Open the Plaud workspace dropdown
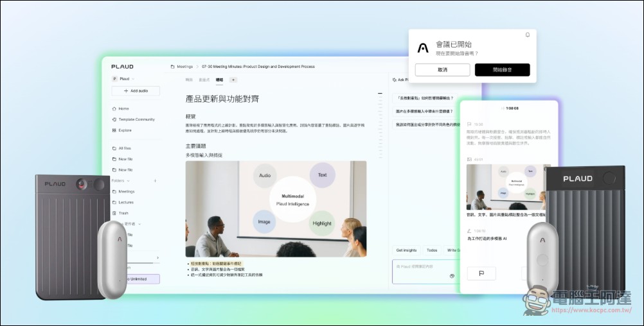Image resolution: width=644 pixels, height=326 pixels. tap(123, 79)
